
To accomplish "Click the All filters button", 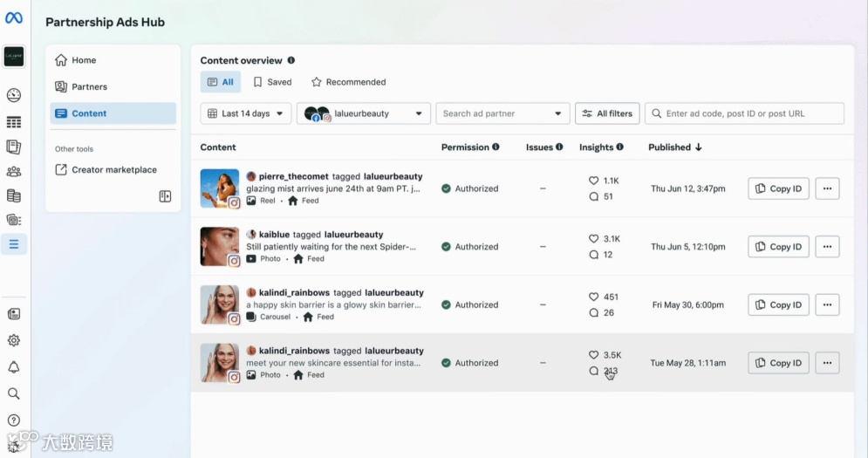I will point(607,113).
